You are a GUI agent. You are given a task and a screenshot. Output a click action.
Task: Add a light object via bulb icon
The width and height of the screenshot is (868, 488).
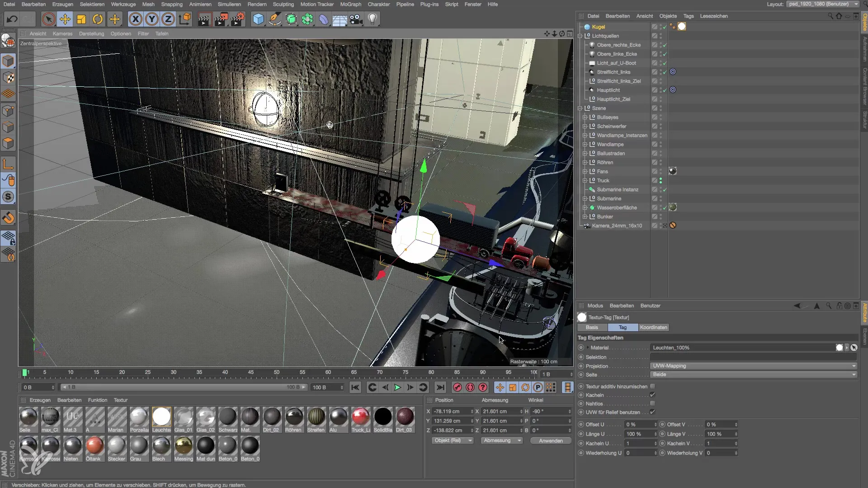pos(373,19)
